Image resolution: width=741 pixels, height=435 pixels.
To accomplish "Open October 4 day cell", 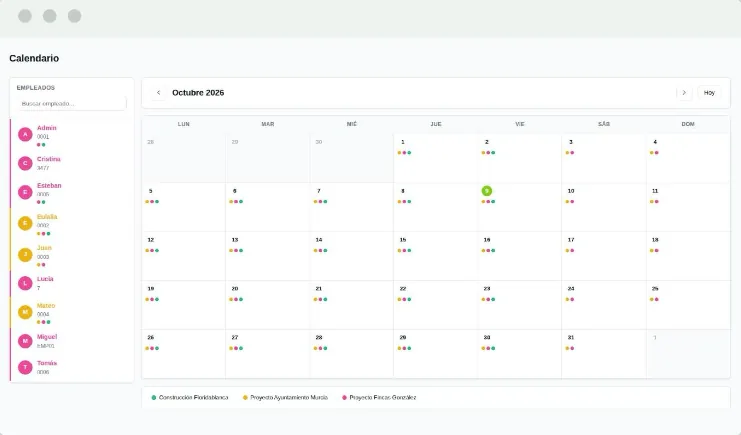I will pyautogui.click(x=688, y=158).
